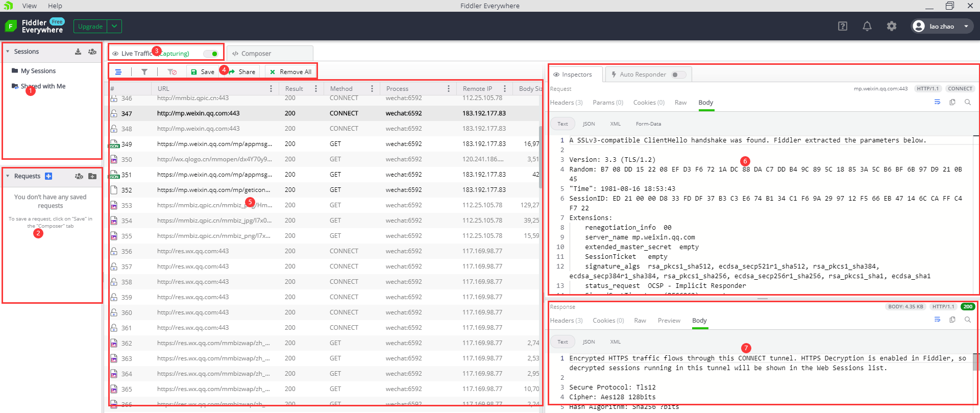
Task: Toggle word wrap icon in request panel
Action: coord(937,102)
